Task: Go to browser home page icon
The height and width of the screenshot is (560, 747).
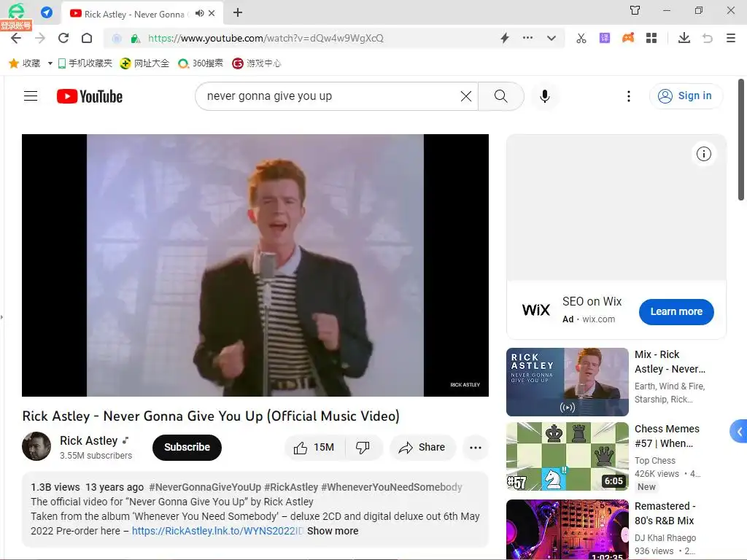Action: pos(87,38)
